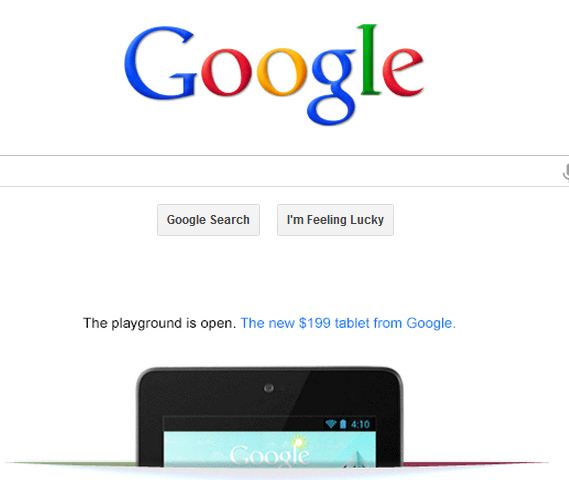Focus the Google search text field
Screen dimensions: 569x480
(x=281, y=171)
